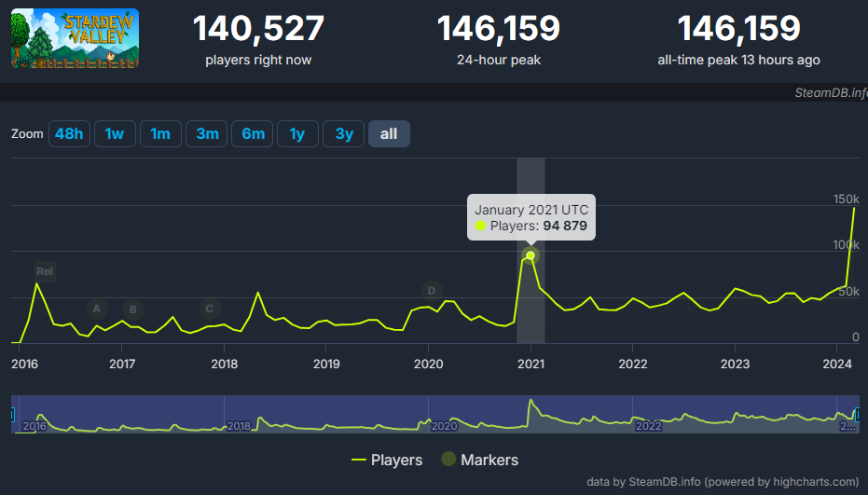Switch zoom to 1y

point(297,134)
